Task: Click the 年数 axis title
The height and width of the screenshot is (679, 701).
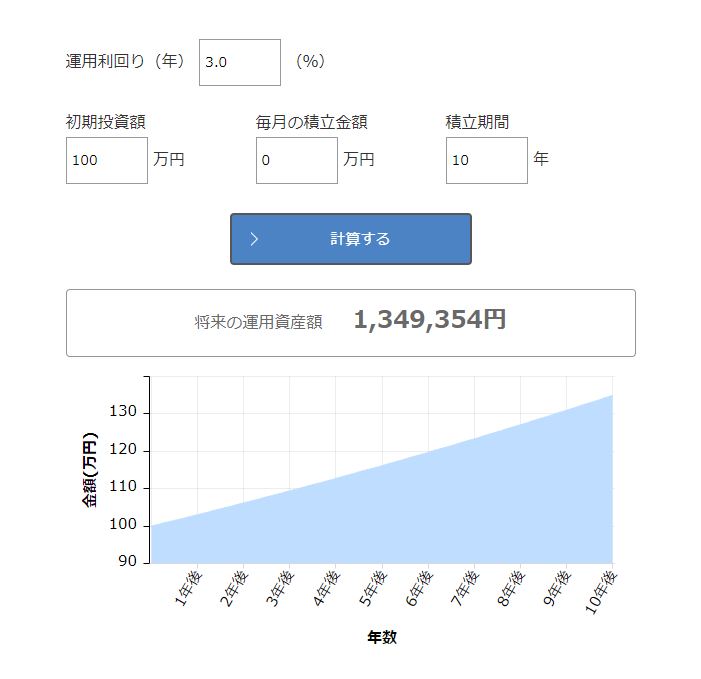Action: [x=382, y=637]
